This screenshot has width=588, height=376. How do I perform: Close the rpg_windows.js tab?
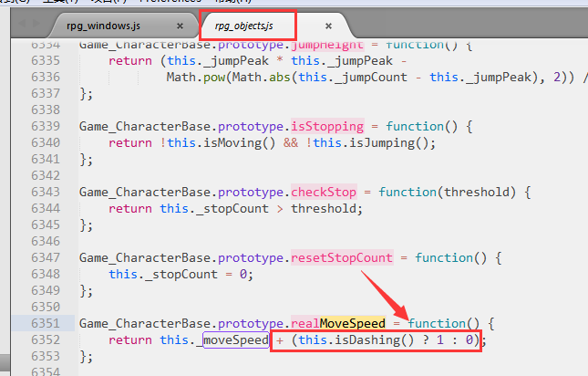click(180, 26)
